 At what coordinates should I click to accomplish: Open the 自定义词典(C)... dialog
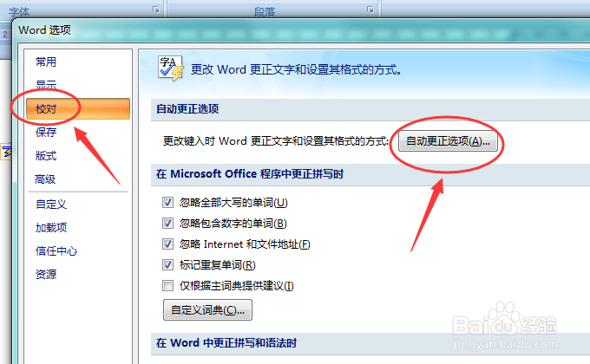point(207,310)
